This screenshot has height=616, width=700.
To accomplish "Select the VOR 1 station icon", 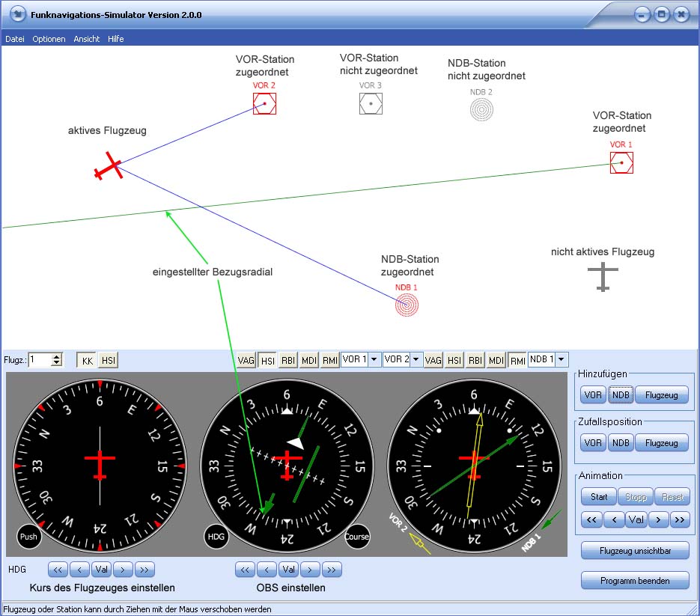I will [621, 162].
